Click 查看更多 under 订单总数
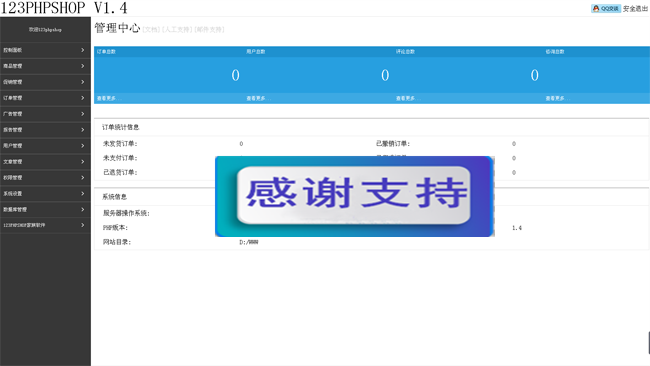Image resolution: width=650 pixels, height=366 pixels. 109,98
